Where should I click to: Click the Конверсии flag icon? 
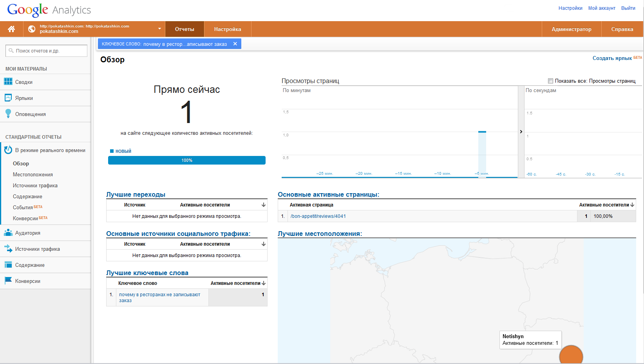(x=8, y=281)
